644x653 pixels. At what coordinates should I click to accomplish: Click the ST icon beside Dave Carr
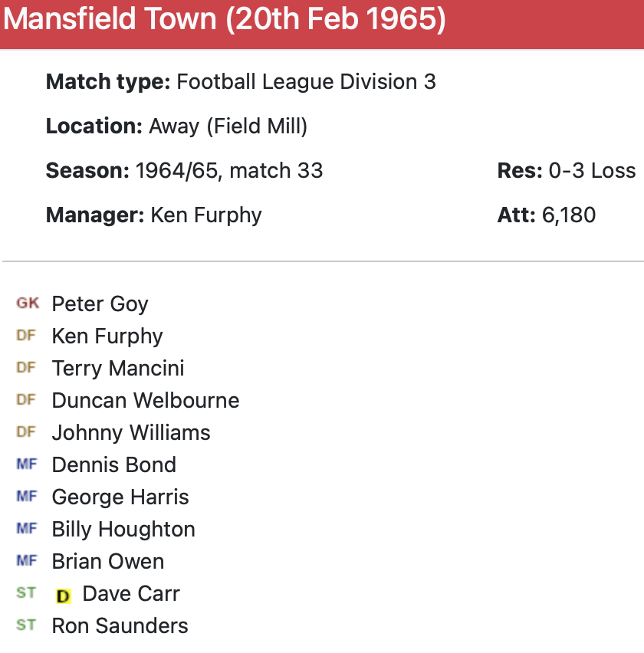click(26, 593)
